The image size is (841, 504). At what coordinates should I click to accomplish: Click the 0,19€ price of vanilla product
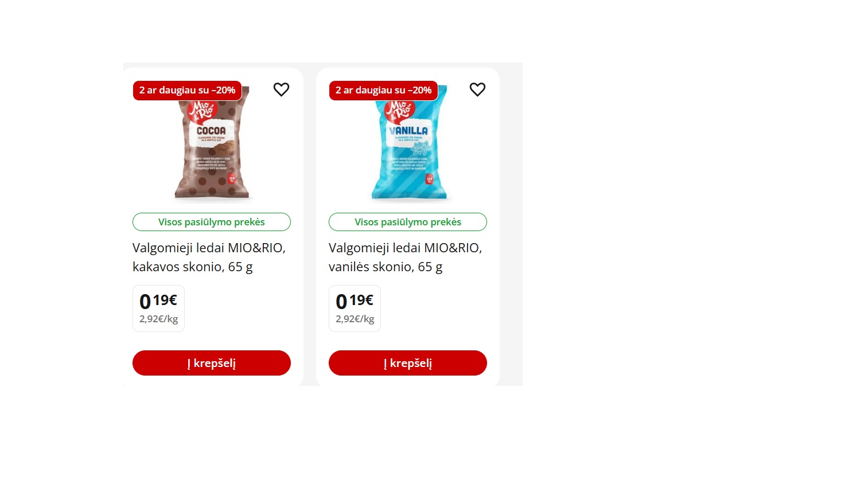(355, 300)
